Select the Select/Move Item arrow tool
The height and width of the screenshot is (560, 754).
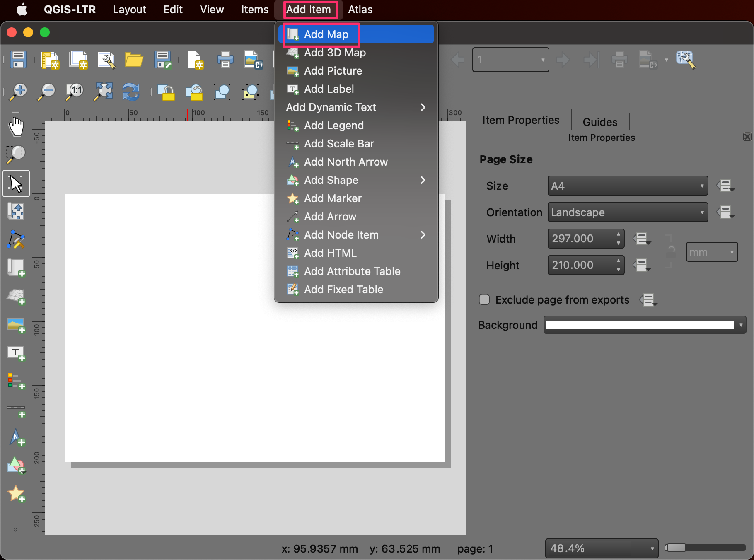(16, 183)
